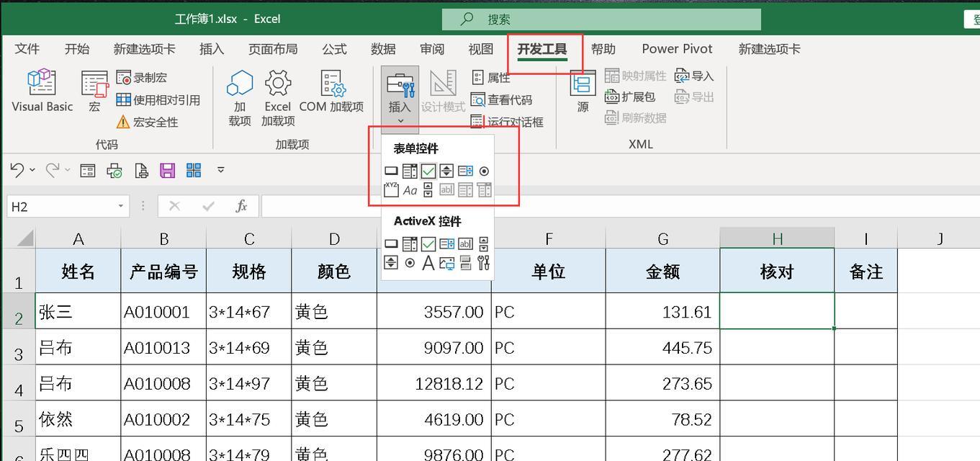Open the Name Box dropdown arrow
This screenshot has width=980, height=461.
pyautogui.click(x=120, y=206)
